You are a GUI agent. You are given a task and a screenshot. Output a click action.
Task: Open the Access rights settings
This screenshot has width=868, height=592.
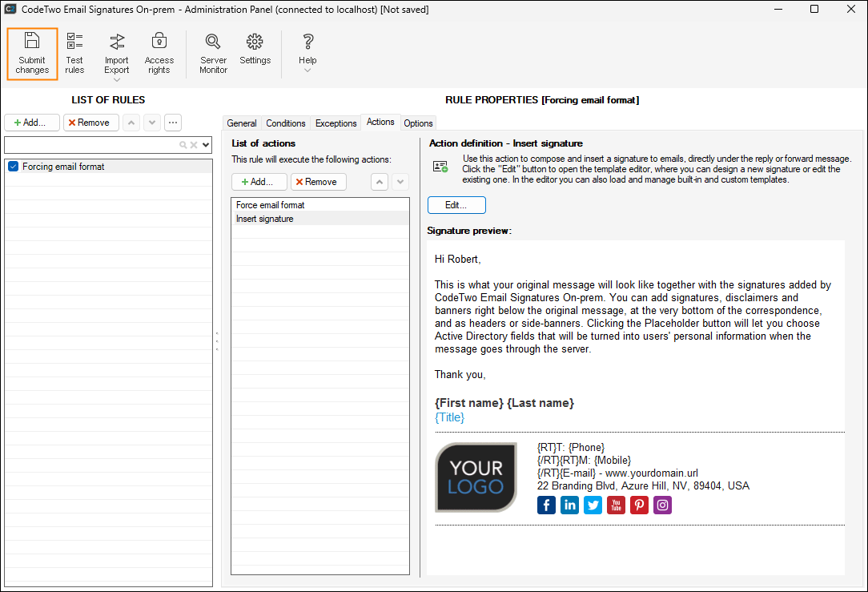pyautogui.click(x=159, y=54)
